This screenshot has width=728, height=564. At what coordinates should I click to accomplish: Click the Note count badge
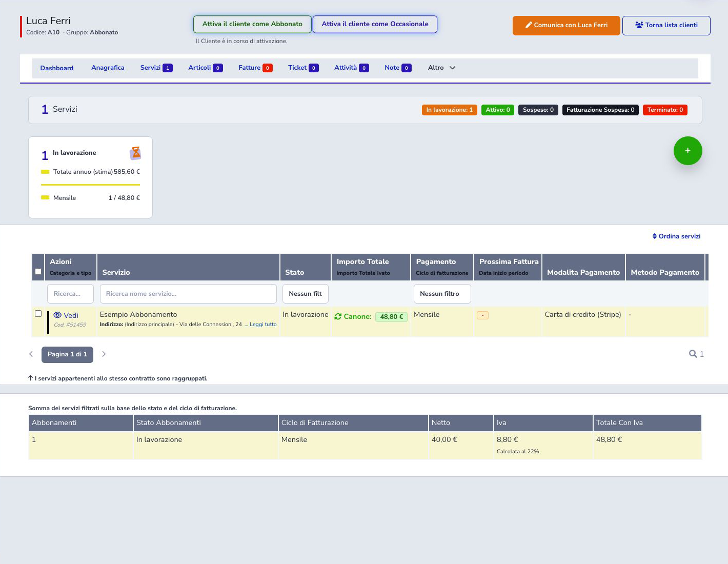tap(407, 68)
